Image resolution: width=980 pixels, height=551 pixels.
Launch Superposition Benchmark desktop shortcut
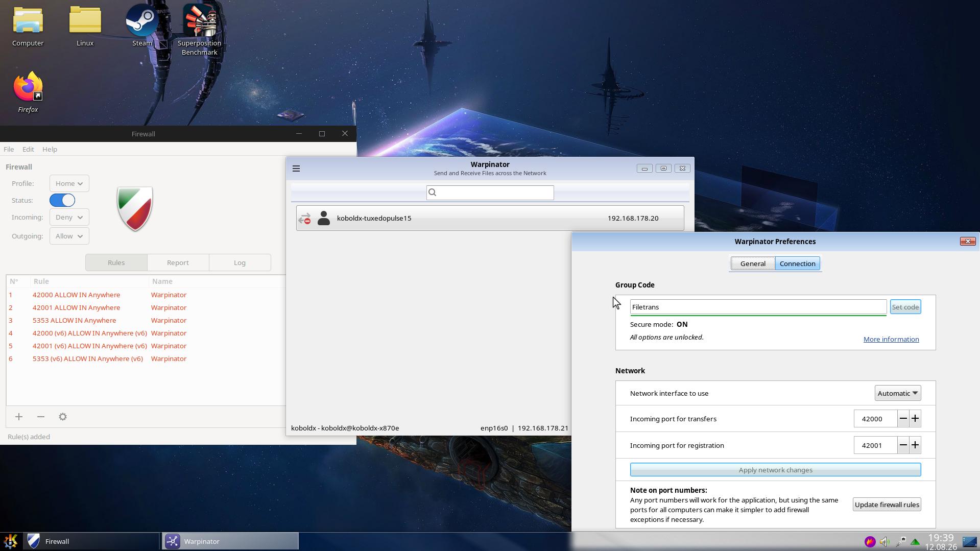click(199, 30)
